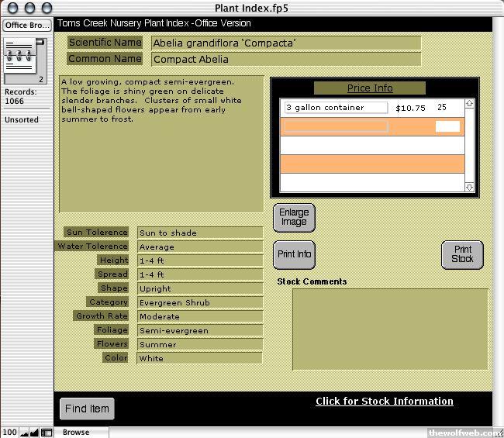The image size is (504, 438).
Task: Open the Office Browse layout dropdown
Action: coord(26,26)
